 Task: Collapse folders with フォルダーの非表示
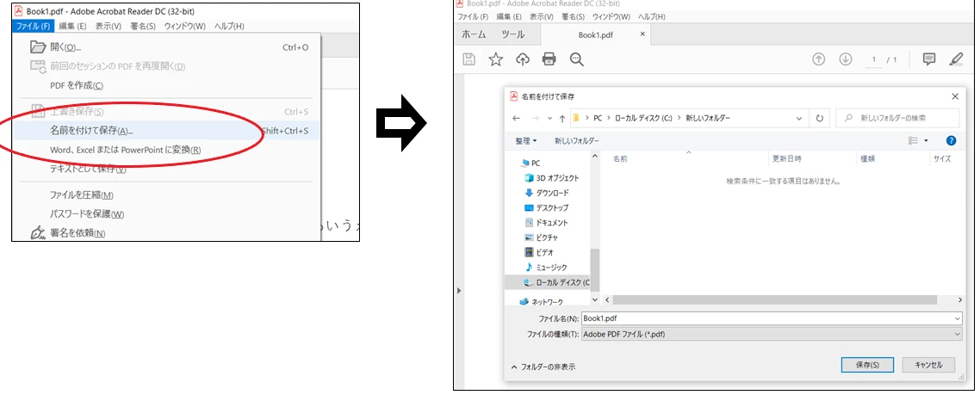click(x=543, y=367)
